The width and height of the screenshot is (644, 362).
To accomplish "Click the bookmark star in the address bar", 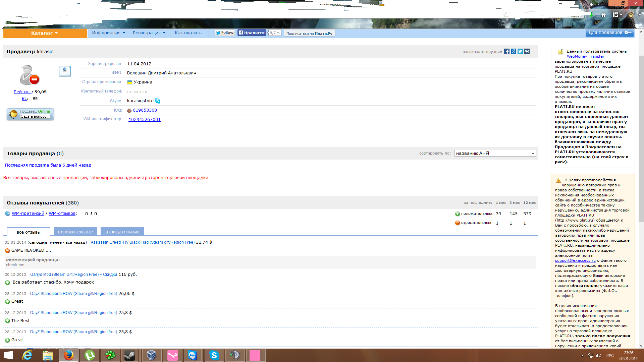I will [506, 15].
